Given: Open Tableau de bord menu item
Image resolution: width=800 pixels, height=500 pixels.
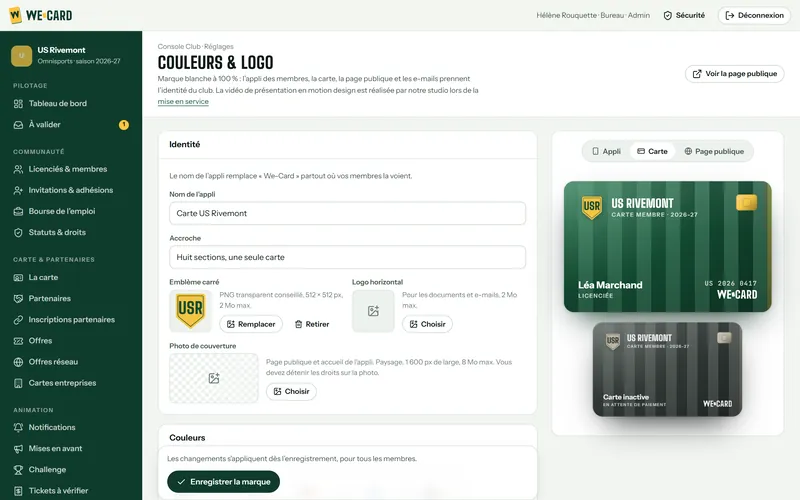Looking at the screenshot, I should point(71,104).
